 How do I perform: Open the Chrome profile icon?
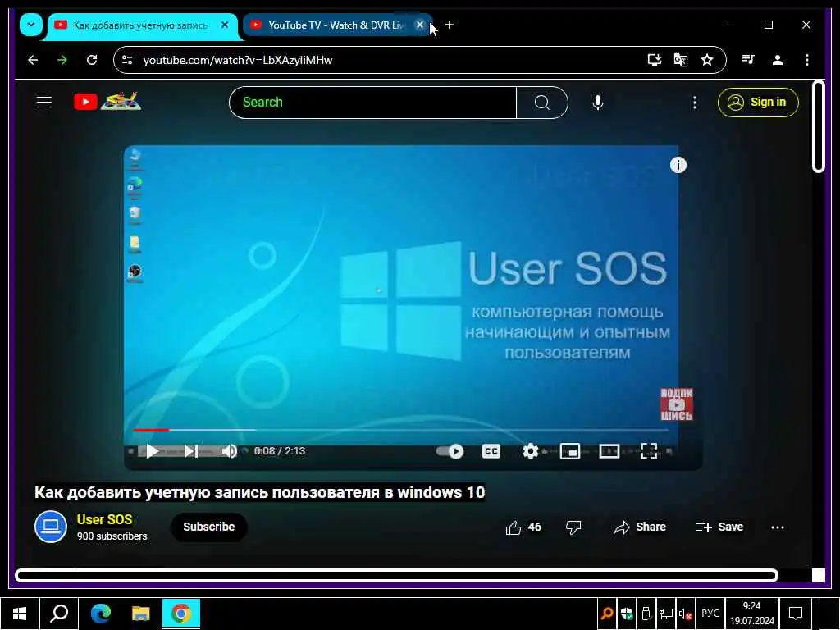(x=778, y=60)
